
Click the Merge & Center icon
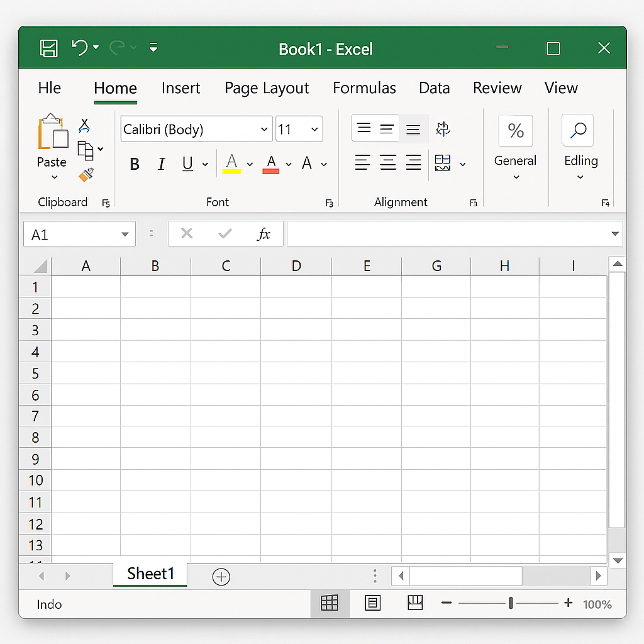pos(443,163)
